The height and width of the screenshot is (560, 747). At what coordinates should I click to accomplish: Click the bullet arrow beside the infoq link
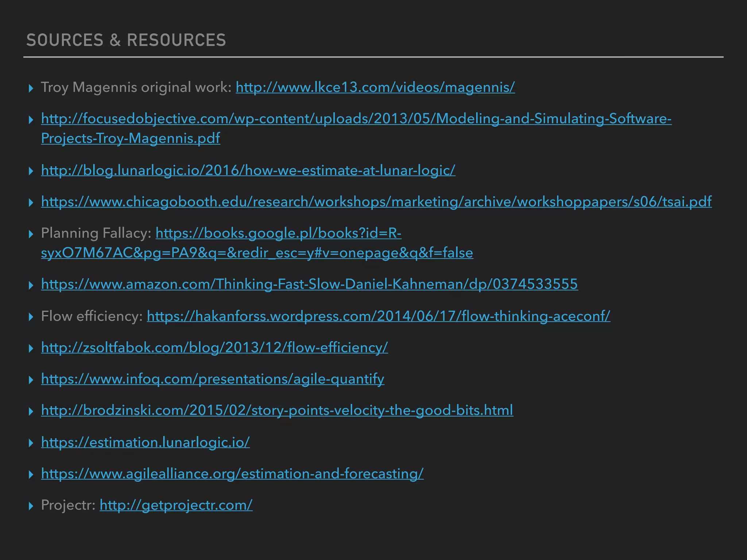pyautogui.click(x=31, y=380)
